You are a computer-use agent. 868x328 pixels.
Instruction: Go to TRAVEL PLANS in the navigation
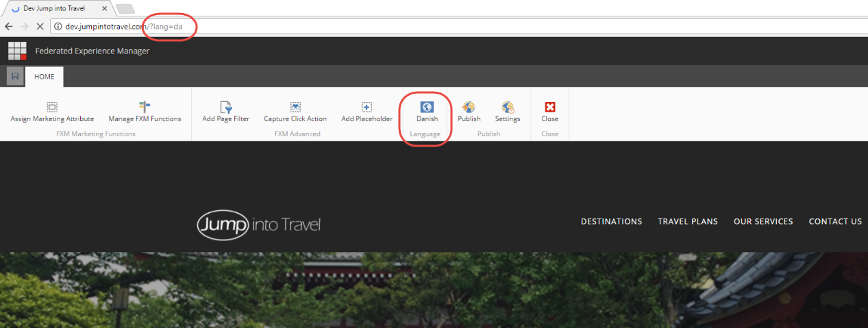pos(688,221)
